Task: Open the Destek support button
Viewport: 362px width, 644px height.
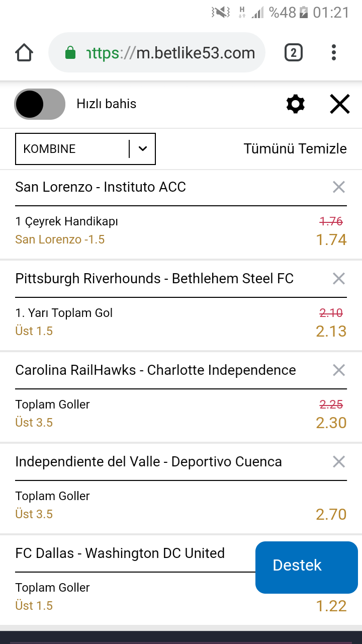Action: [307, 568]
